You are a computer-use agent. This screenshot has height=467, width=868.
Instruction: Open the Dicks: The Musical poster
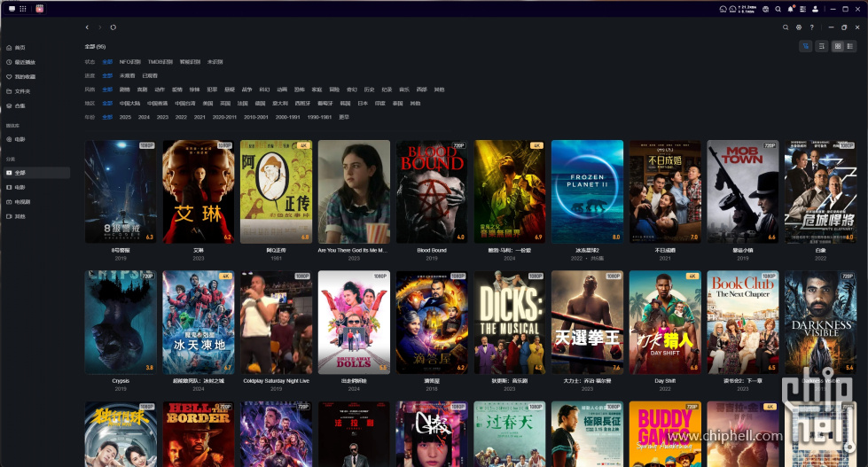pos(509,322)
